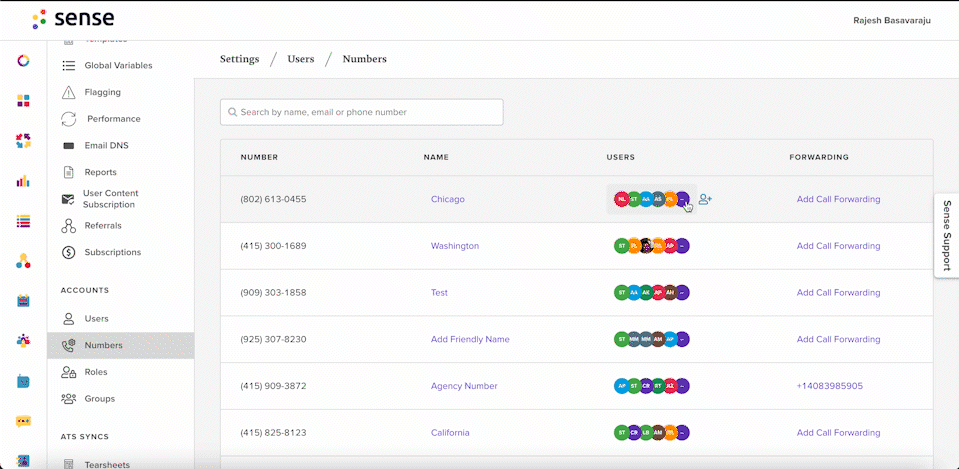The height and width of the screenshot is (469, 959).
Task: Click the AK avatar in Test row
Action: 646,293
